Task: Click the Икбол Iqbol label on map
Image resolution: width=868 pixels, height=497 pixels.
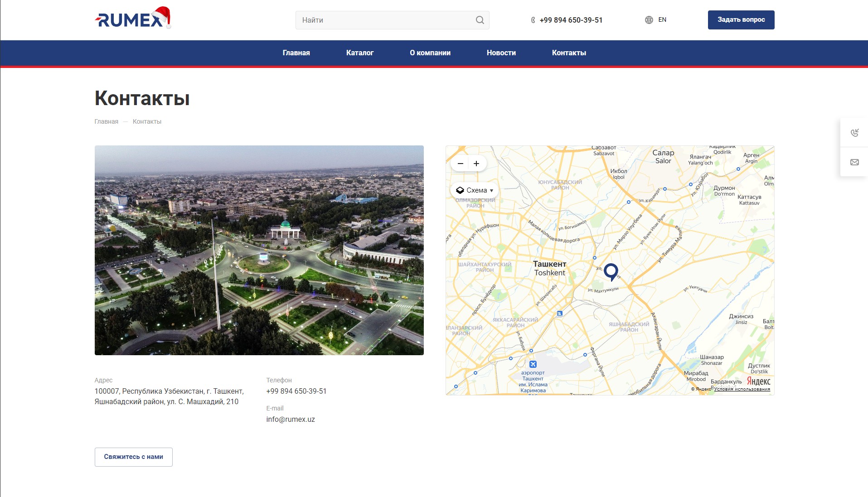Action: click(619, 174)
